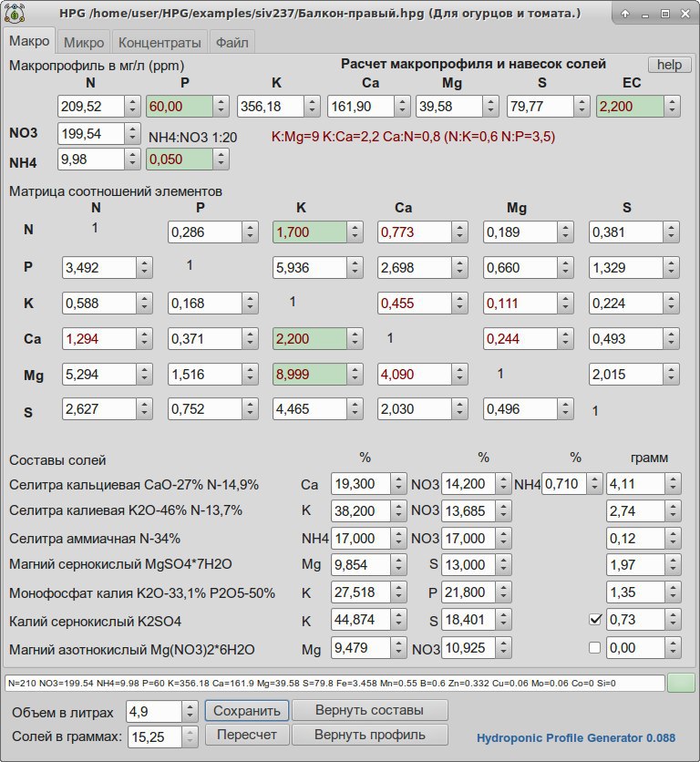Click the Пересчет button
Image resolution: width=700 pixels, height=762 pixels.
247,735
